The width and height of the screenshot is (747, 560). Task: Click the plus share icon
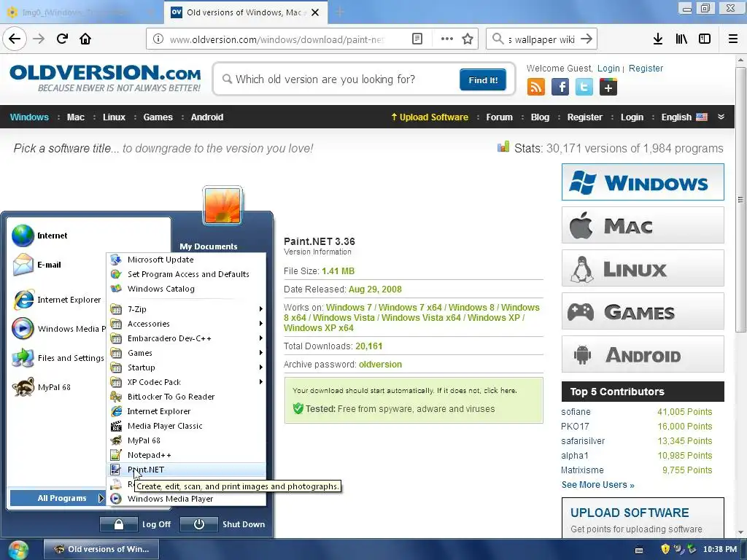(608, 87)
